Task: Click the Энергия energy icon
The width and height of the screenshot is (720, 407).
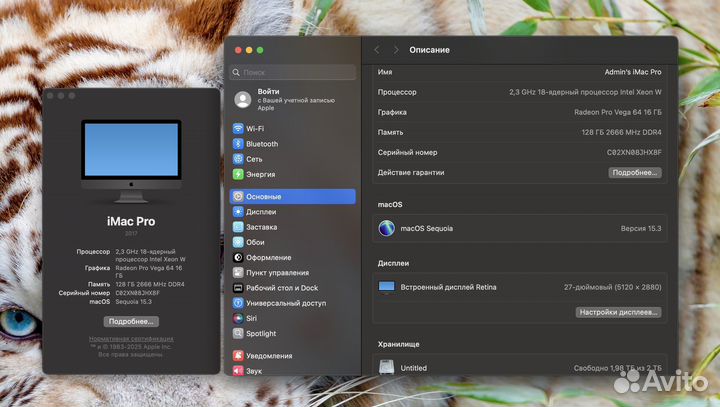Action: click(238, 173)
